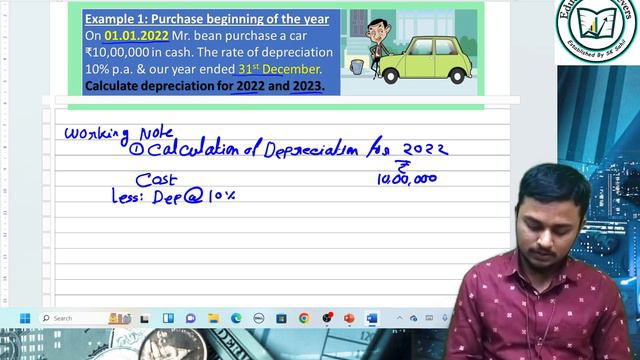Screen dimensions: 640x360
Task: Click the handwritten 'Working Note' heading
Action: [119, 134]
